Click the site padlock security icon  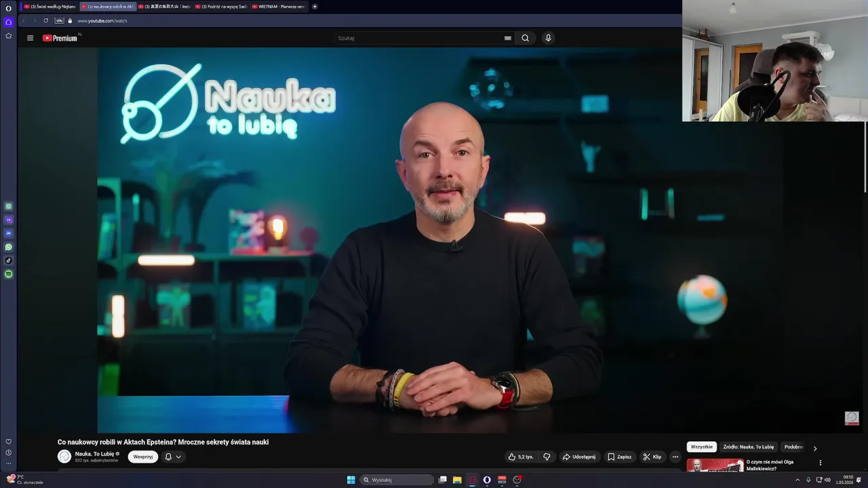pyautogui.click(x=70, y=20)
